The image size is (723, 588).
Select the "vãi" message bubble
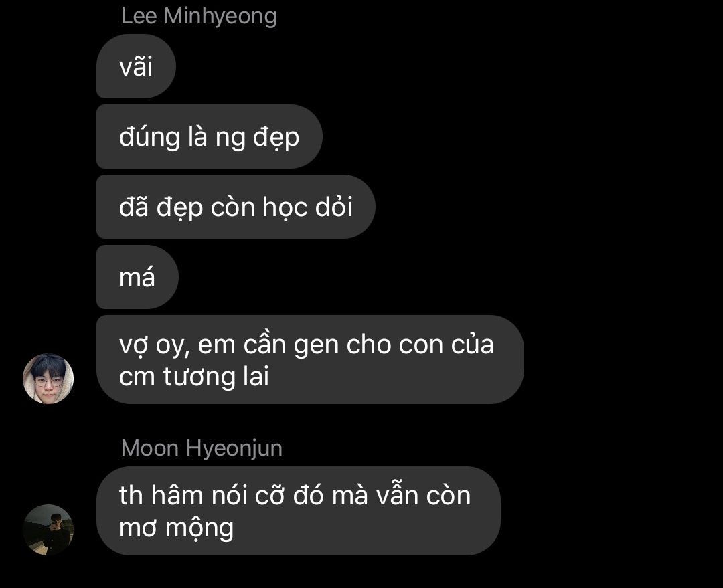(136, 66)
